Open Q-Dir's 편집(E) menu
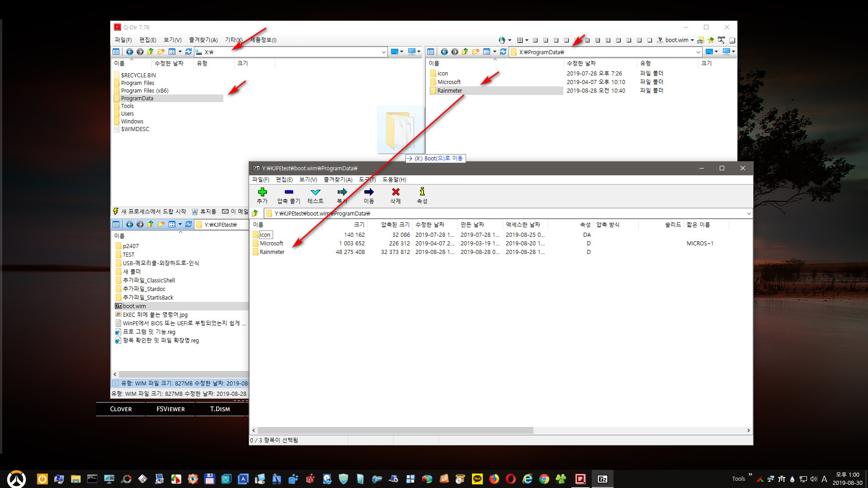This screenshot has width=868, height=488. (148, 40)
